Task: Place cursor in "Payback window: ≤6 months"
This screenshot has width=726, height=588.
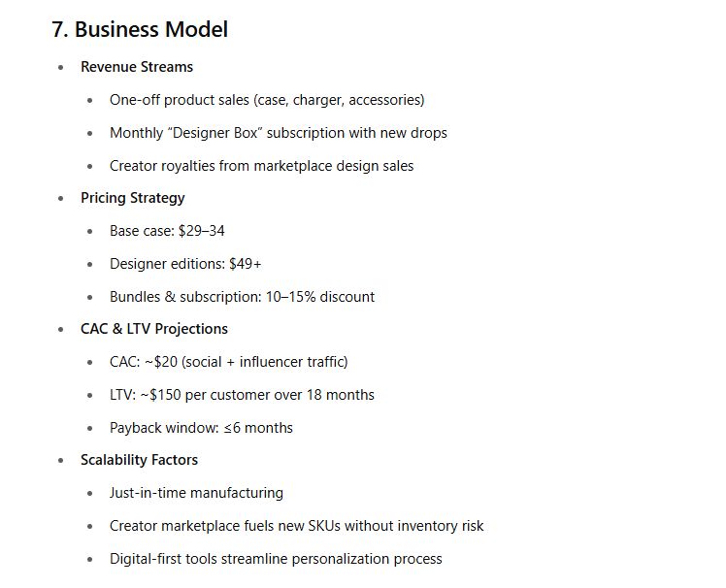Action: pyautogui.click(x=201, y=428)
